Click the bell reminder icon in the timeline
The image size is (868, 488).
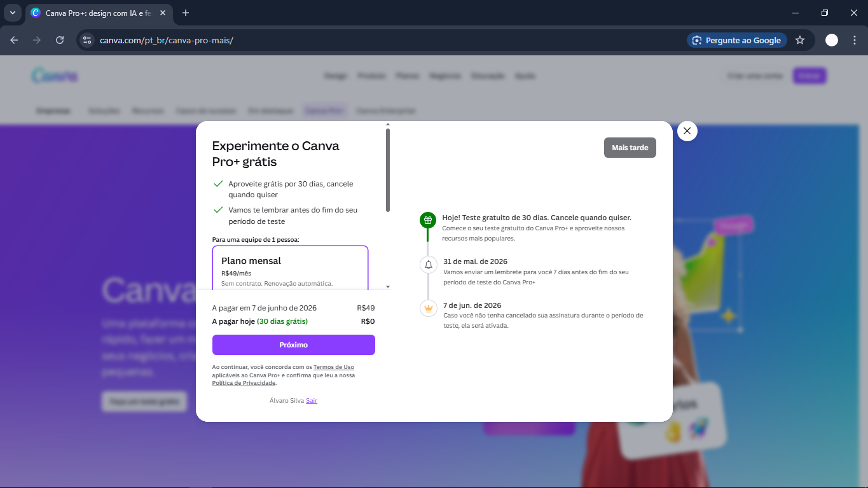pos(428,265)
